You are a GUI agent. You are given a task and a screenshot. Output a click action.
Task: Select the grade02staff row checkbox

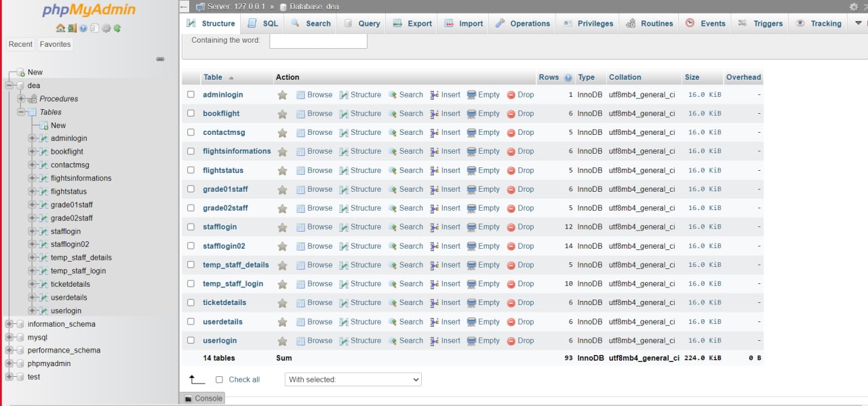(191, 208)
